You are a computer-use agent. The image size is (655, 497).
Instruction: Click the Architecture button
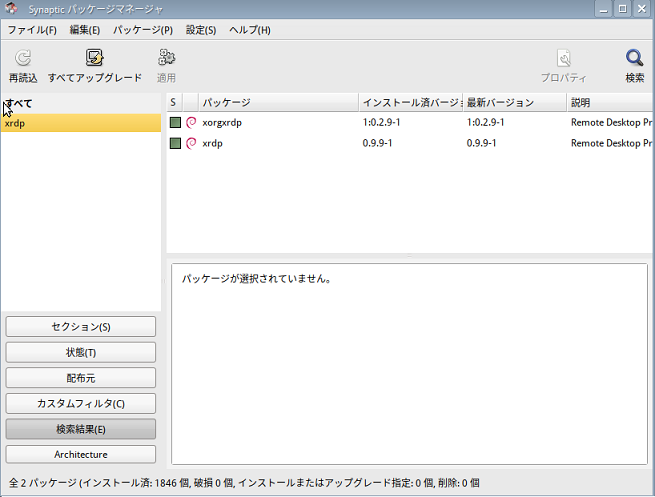coord(81,454)
